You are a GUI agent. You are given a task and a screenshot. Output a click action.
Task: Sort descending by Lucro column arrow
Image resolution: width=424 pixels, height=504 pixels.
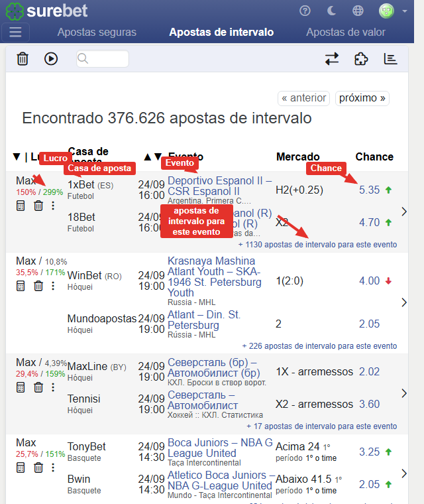(x=17, y=157)
